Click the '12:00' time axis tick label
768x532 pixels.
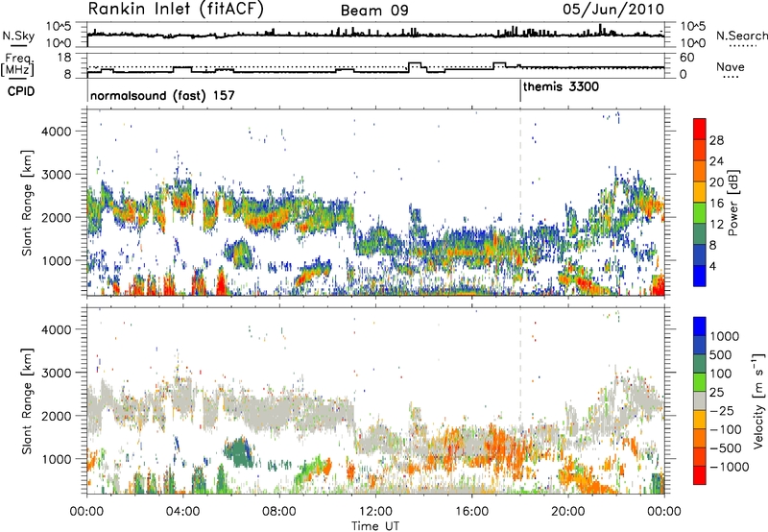click(375, 512)
